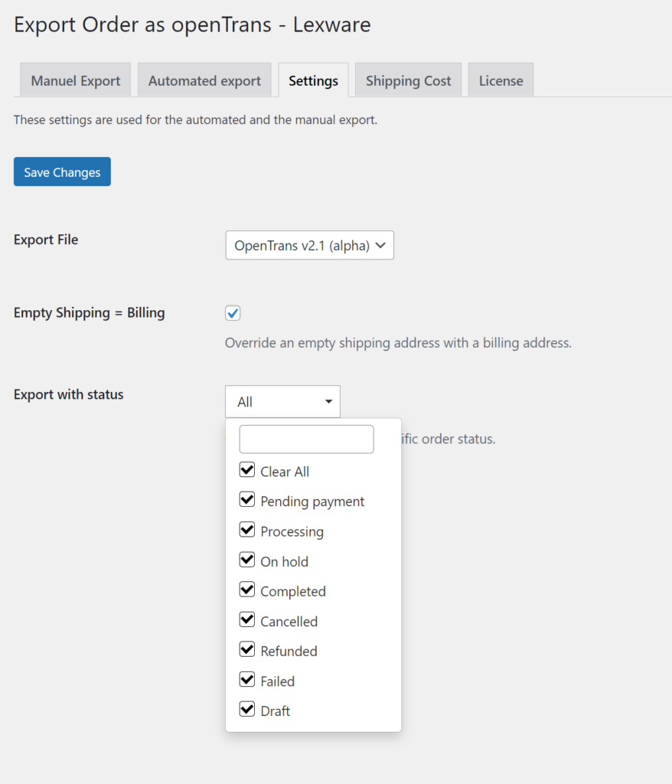Uncheck the Refunded status checkbox

click(x=247, y=650)
